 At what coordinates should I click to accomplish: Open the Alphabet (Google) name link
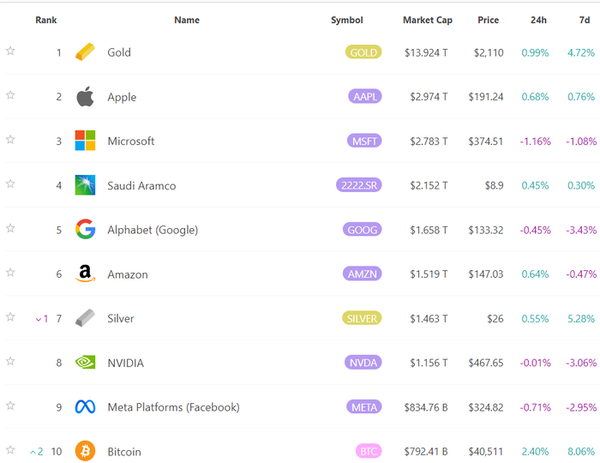coord(152,230)
